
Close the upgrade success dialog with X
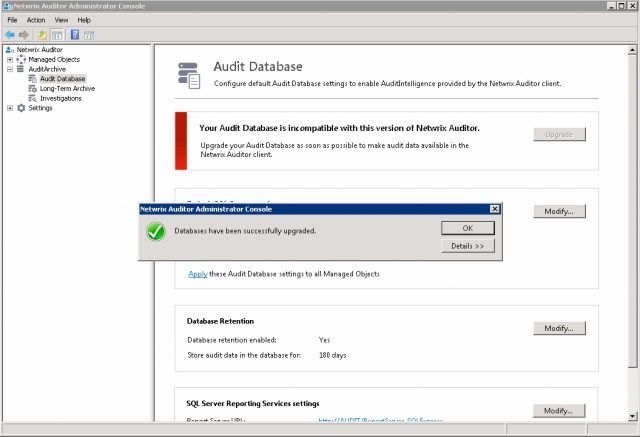495,209
